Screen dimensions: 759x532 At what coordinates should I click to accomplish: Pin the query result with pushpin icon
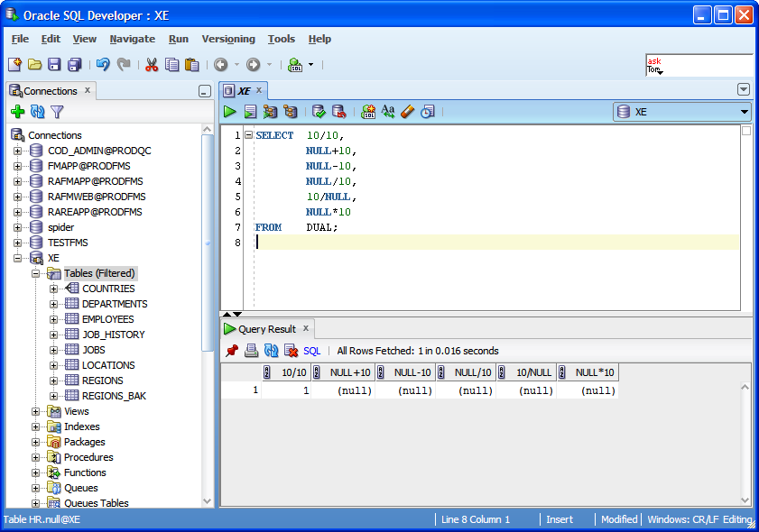click(232, 351)
